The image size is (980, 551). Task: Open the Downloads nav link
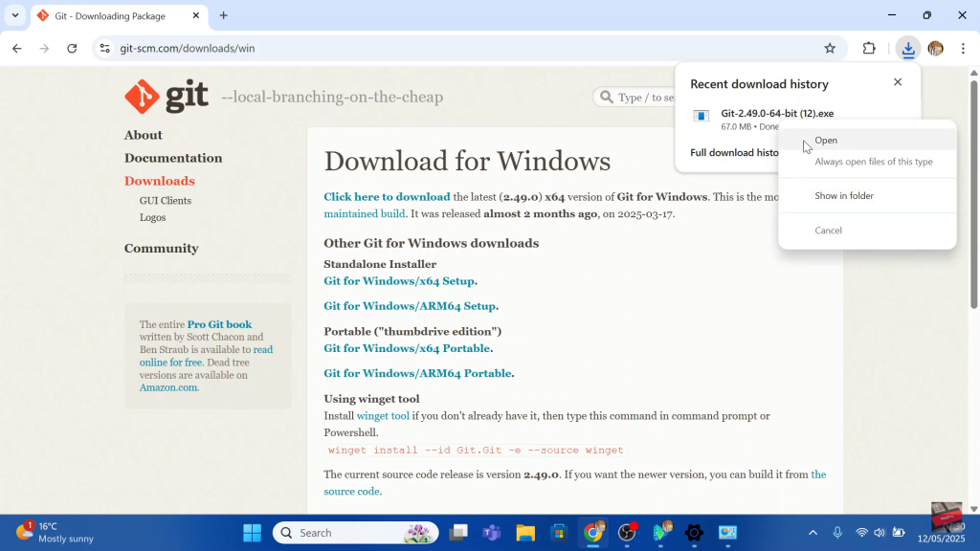point(160,181)
